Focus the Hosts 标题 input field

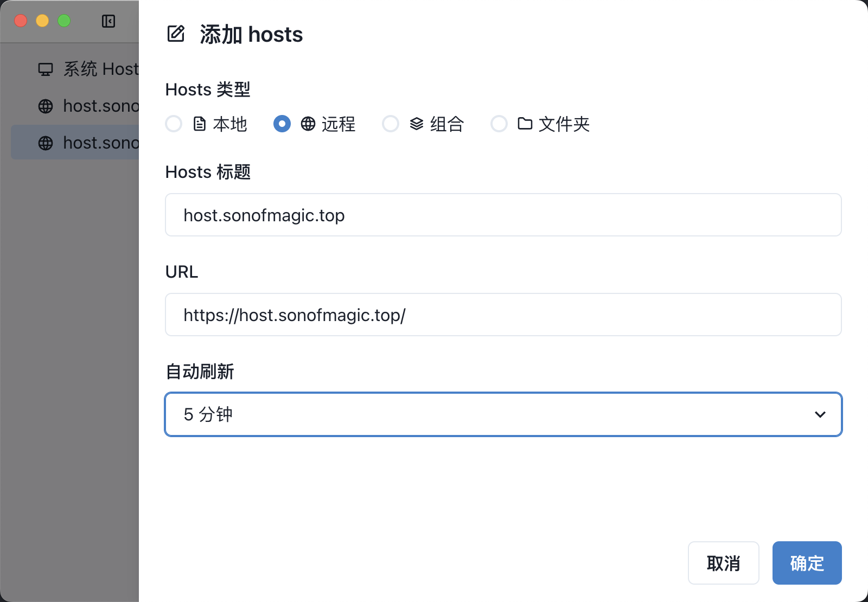click(502, 215)
